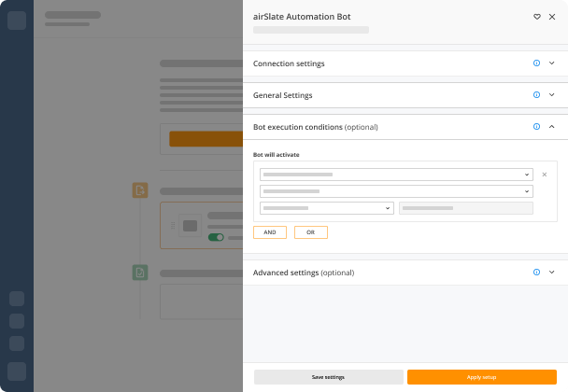Click the bottom square icon in sidebar
Viewport: 568px width, 392px height.
[x=17, y=371]
